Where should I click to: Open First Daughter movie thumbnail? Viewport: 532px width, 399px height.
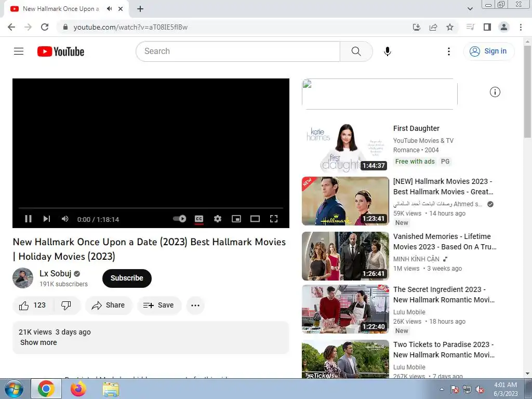click(345, 148)
